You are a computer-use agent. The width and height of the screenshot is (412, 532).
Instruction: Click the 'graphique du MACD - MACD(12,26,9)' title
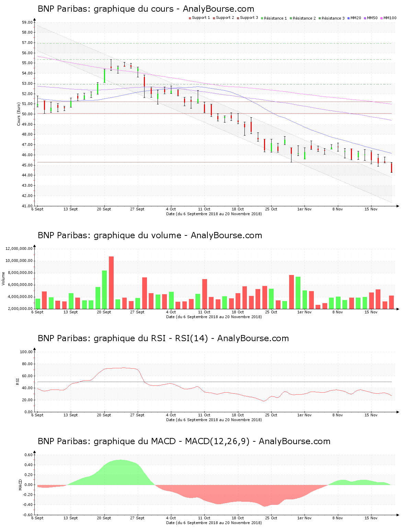[x=172, y=441]
